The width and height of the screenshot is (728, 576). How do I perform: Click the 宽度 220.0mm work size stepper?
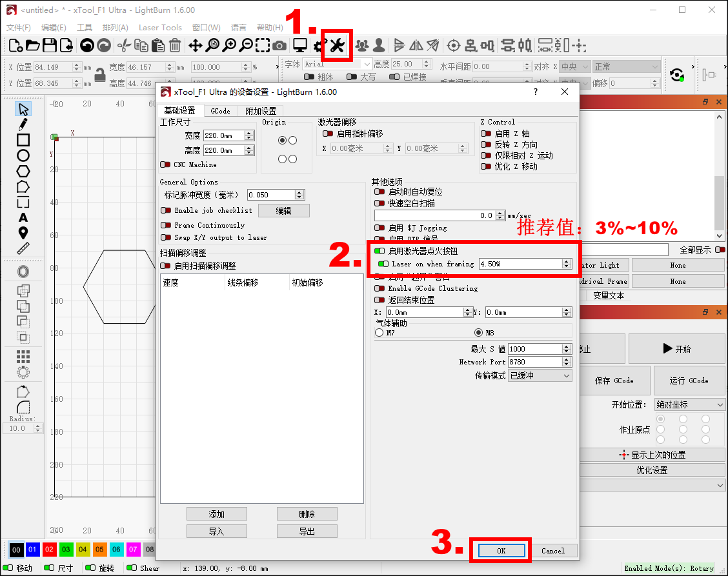(249, 135)
